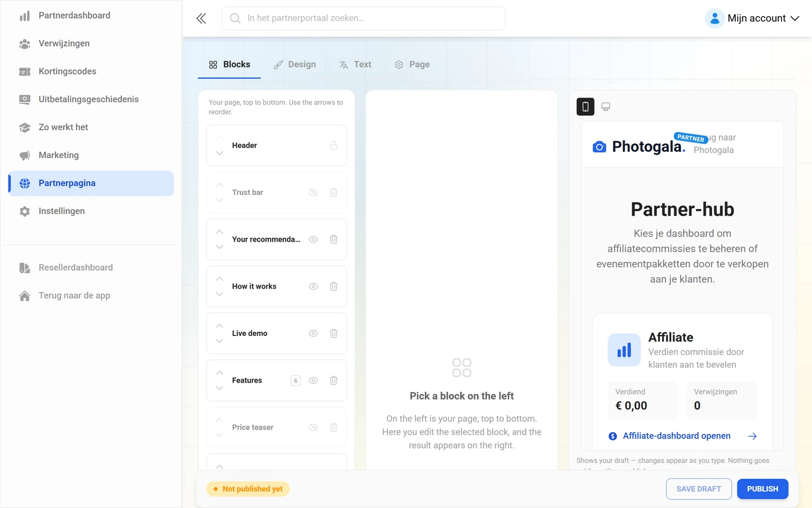Screen dimensions: 812x508
Task: Click the Features count badge showing 6
Action: pos(295,380)
